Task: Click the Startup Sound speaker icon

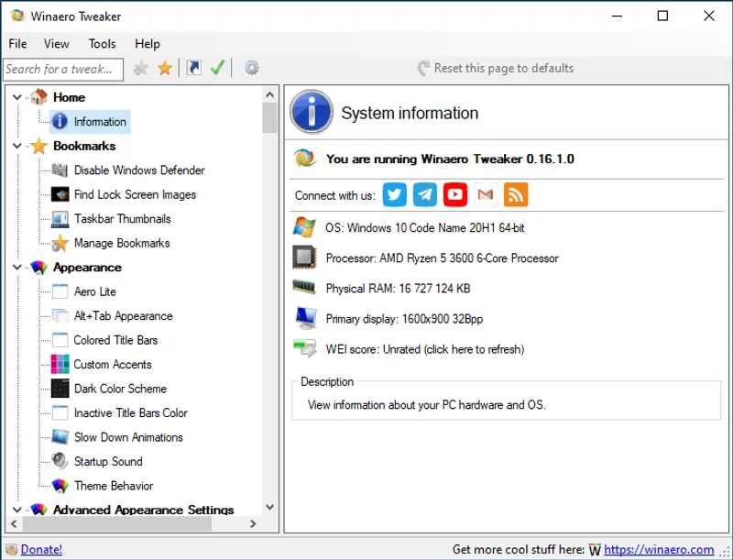Action: 59,462
